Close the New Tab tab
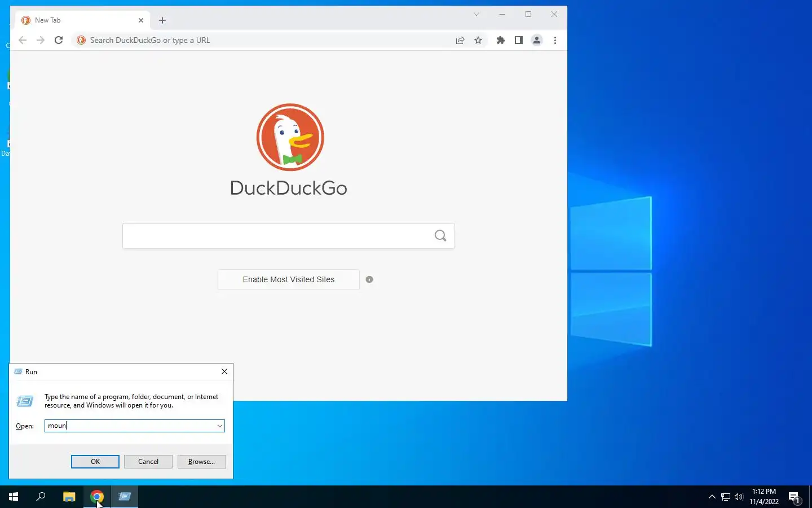The width and height of the screenshot is (812, 508). (x=141, y=20)
